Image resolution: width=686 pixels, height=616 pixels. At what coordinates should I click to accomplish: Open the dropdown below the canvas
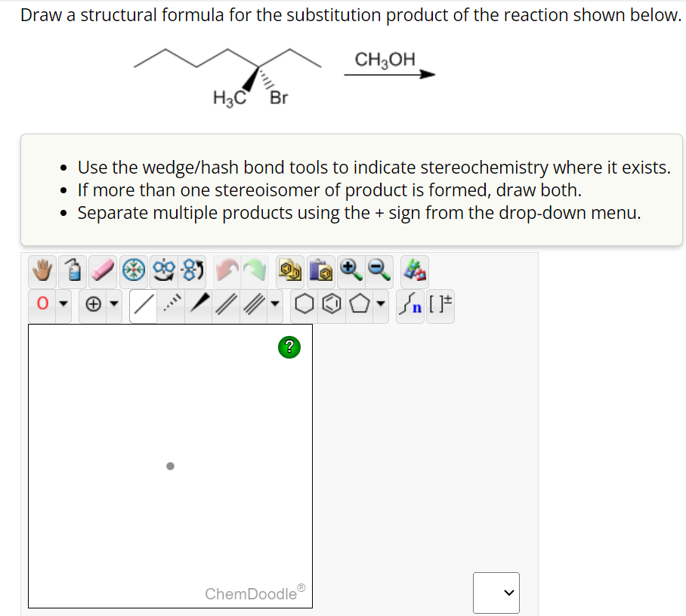(x=496, y=593)
